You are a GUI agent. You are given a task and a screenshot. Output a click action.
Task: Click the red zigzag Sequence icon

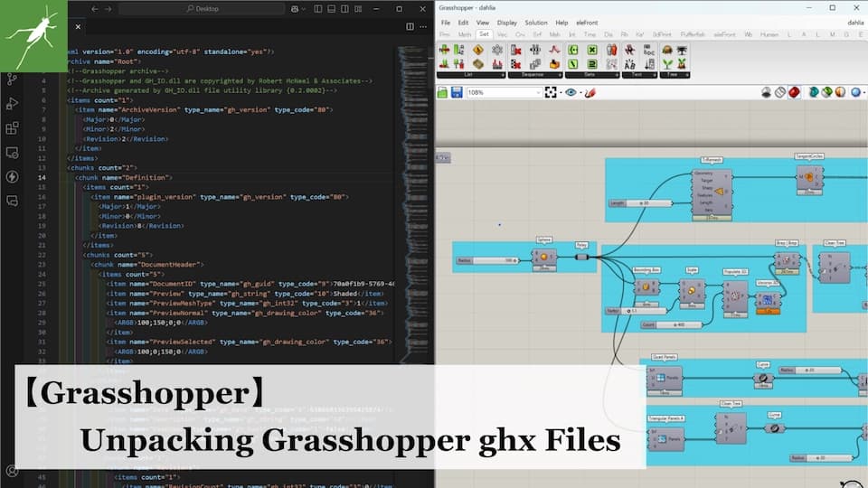(x=554, y=51)
